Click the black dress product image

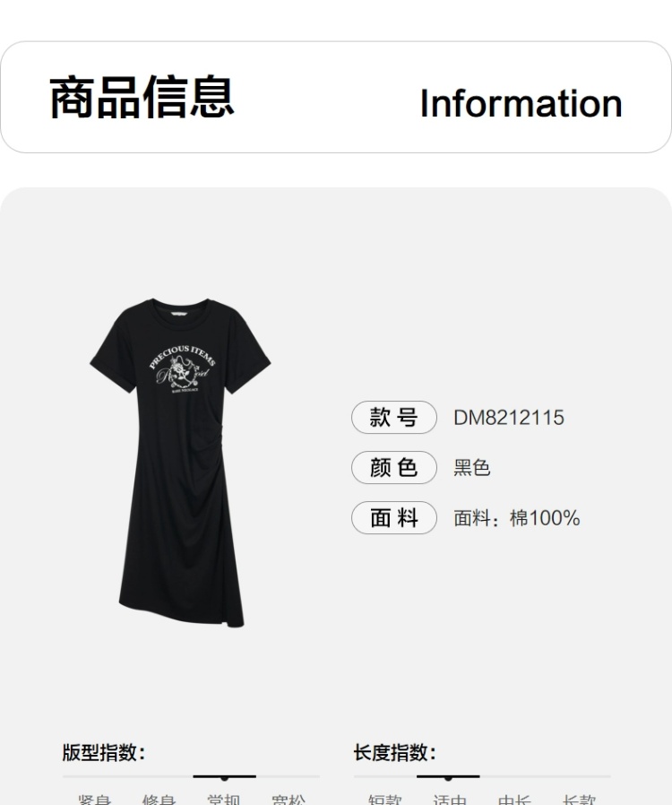point(180,463)
